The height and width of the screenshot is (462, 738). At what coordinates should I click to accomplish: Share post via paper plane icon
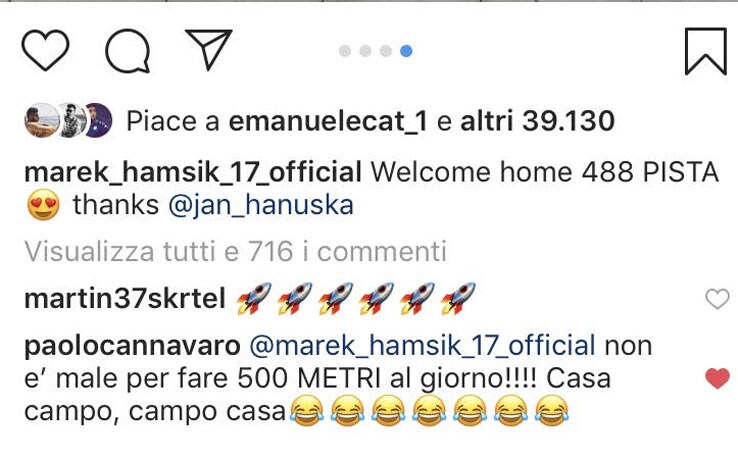[x=209, y=49]
